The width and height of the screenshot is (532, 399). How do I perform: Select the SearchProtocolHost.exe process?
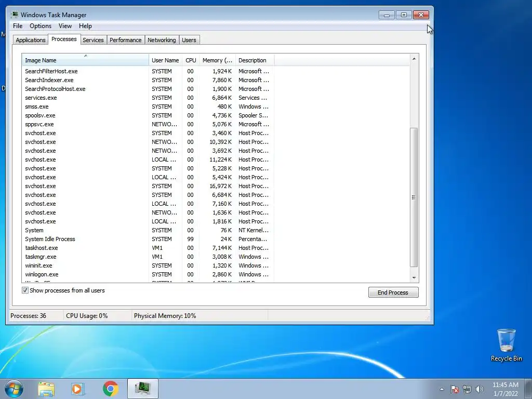148,89
